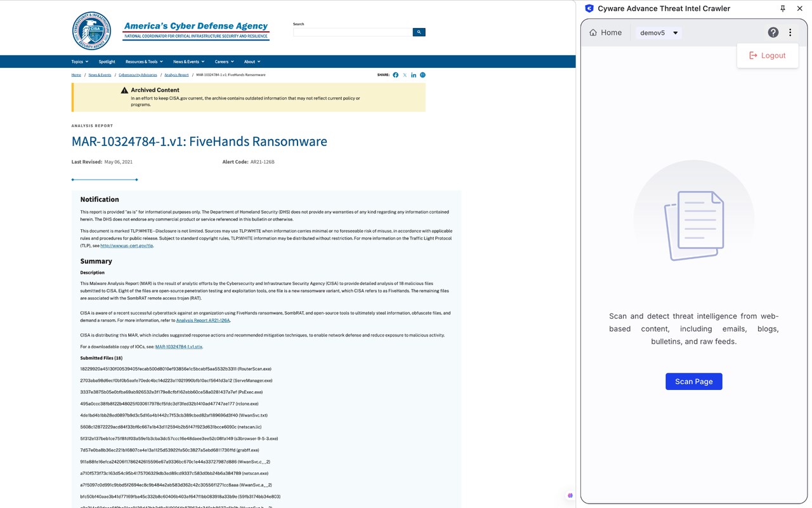Expand the About menu
Screen dimensions: 812x508
point(252,62)
